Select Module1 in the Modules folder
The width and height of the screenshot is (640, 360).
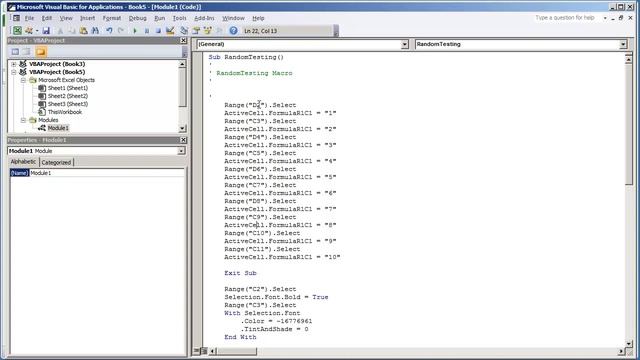(x=58, y=128)
